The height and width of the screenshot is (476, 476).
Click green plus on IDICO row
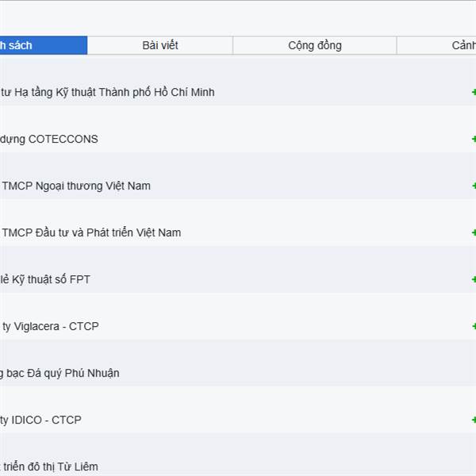click(474, 420)
